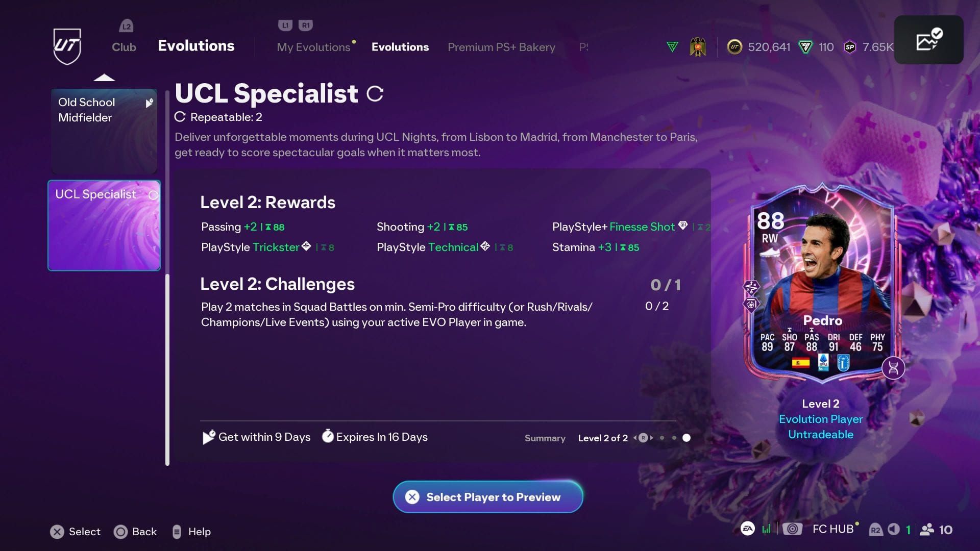
Task: Click the up arrow above evolution list
Action: tap(104, 78)
